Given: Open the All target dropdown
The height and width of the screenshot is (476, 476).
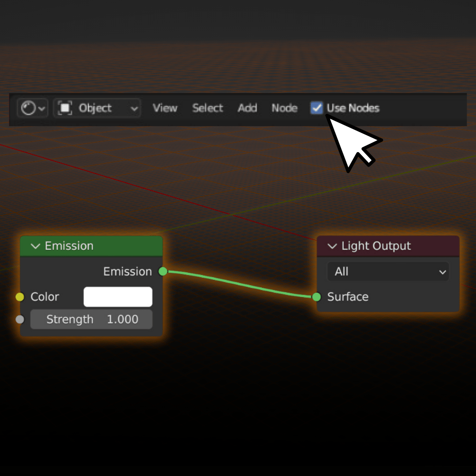Looking at the screenshot, I should pos(388,271).
